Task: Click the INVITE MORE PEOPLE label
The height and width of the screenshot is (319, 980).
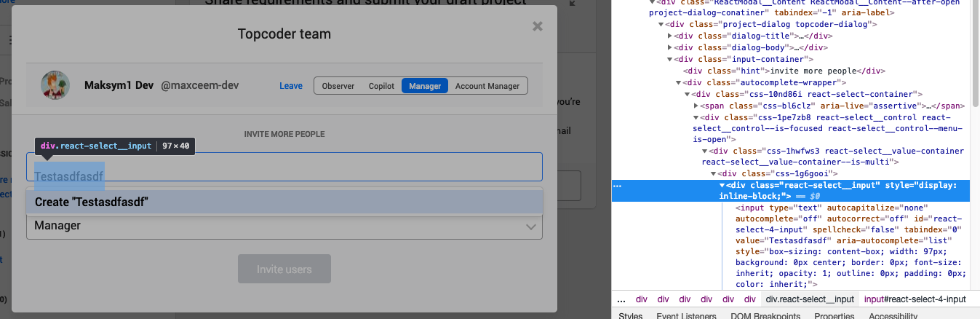Action: [284, 135]
